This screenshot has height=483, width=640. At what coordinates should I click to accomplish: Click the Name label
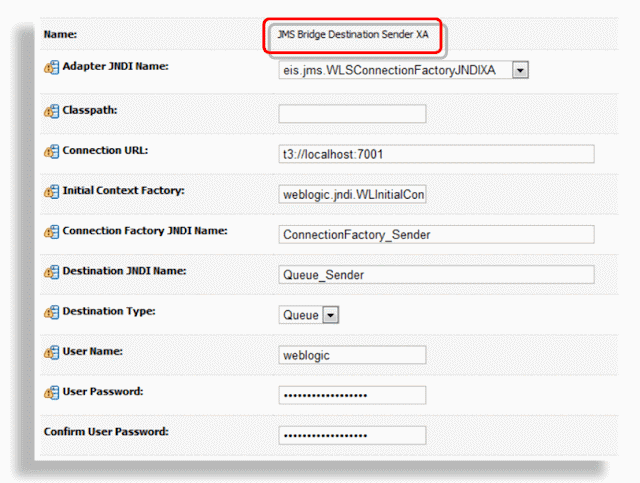coord(60,34)
